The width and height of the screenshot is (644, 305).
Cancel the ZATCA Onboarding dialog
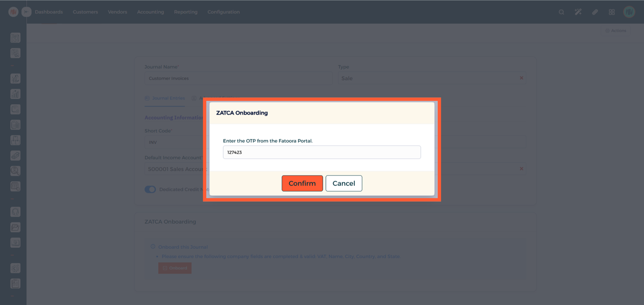(x=343, y=183)
